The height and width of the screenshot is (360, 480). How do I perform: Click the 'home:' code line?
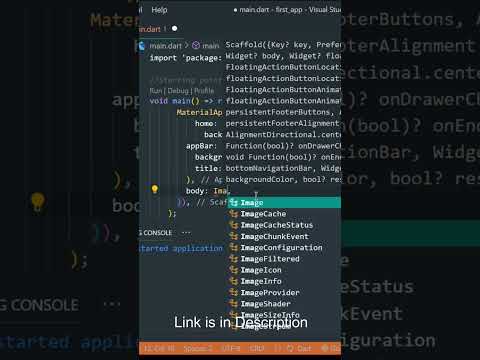click(x=206, y=124)
